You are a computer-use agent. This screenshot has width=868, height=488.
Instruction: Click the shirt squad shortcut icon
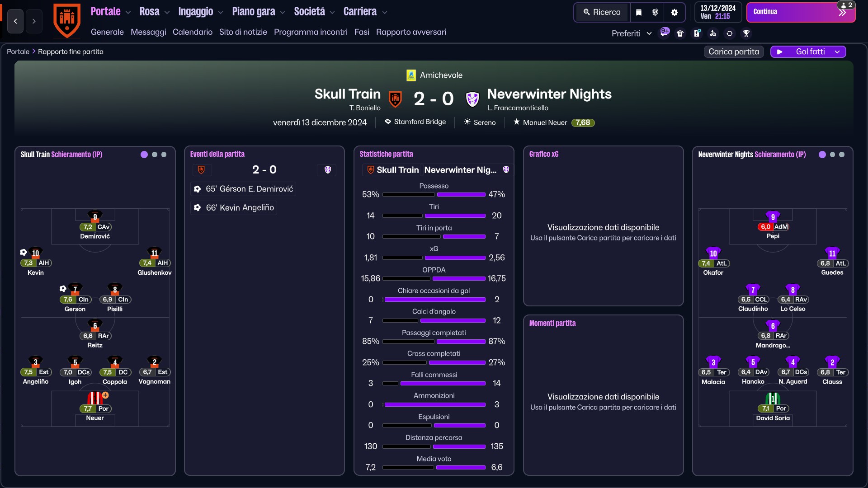pos(680,33)
